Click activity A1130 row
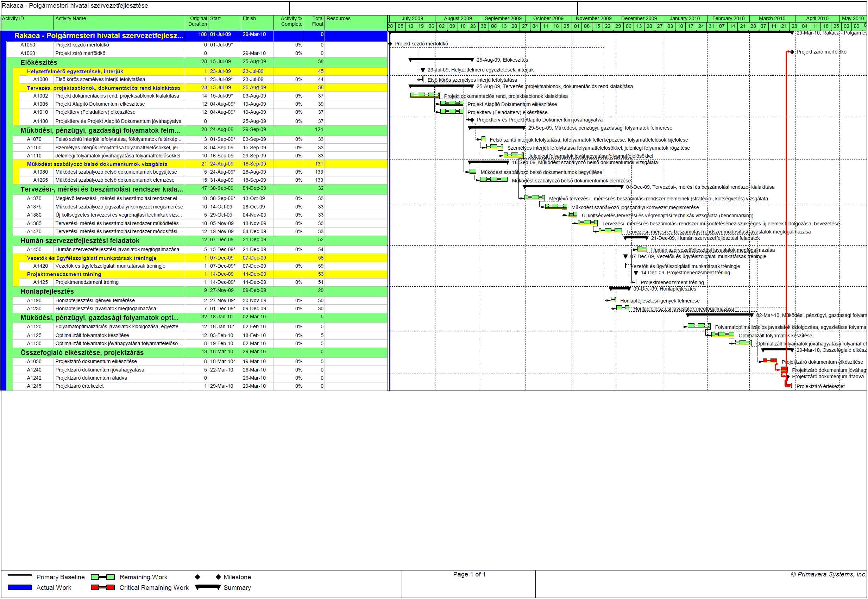This screenshot has height=599, width=868. pos(200,343)
